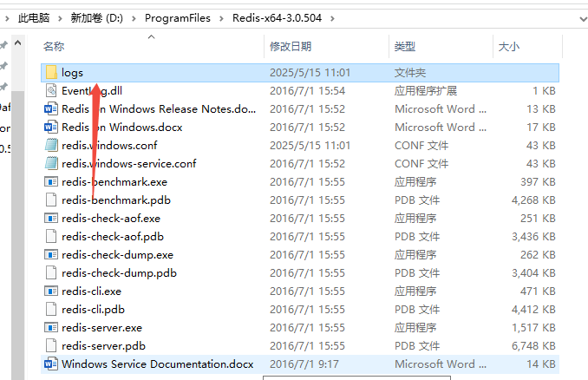
Task: Click the redis.windows.conf notepad icon
Action: (x=51, y=145)
